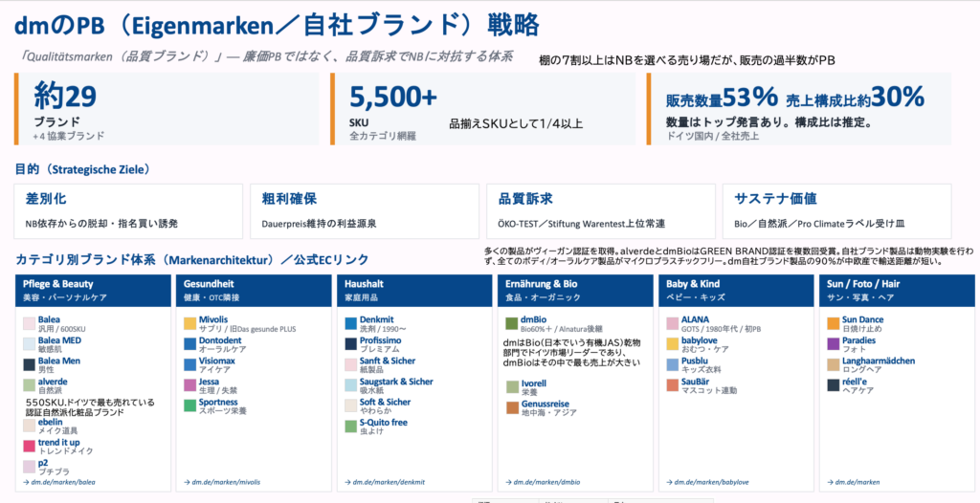
Task: Select the note 品揃えSKUとして1/4以上
Action: tap(516, 123)
